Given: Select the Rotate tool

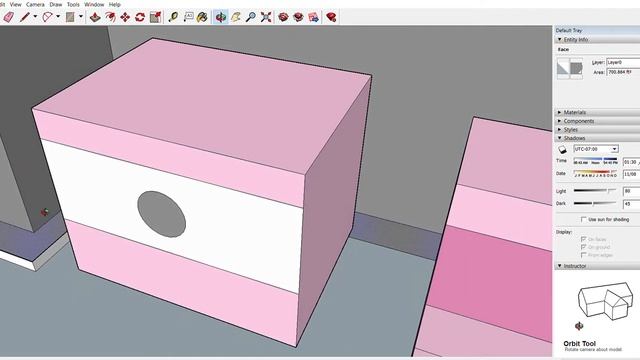Looking at the screenshot, I should [x=140, y=17].
